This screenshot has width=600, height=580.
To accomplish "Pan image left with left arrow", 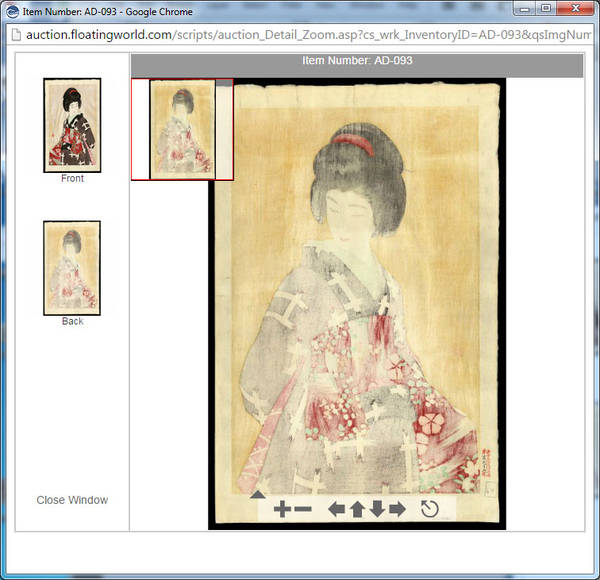I will click(x=337, y=509).
